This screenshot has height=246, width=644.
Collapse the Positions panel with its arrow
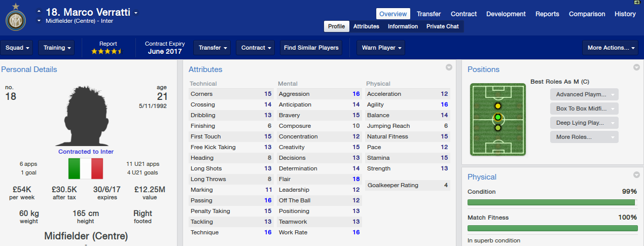[636, 67]
